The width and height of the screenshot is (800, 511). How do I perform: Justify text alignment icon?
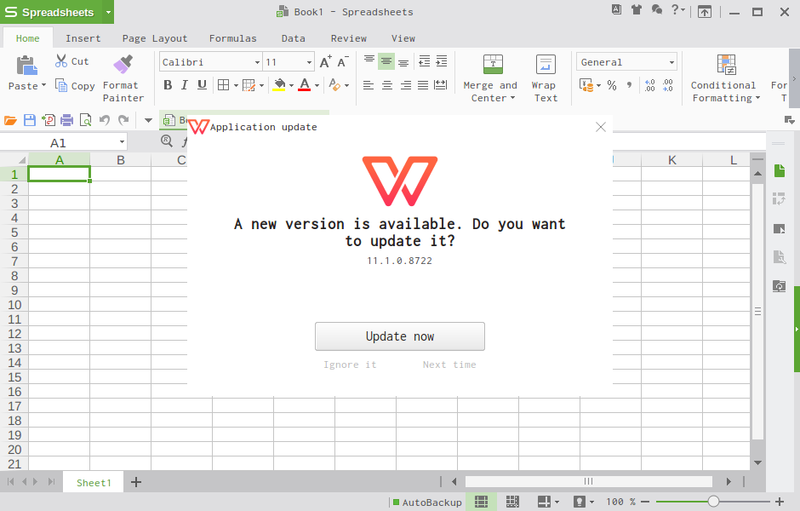pos(423,85)
